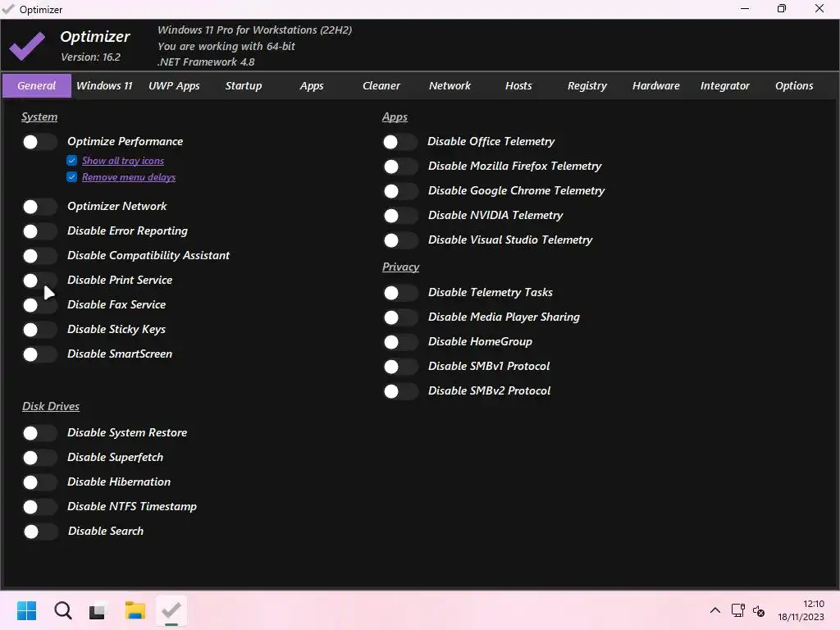Toggle Disable SMBv1 Protocol
This screenshot has width=840, height=630.
(400, 367)
